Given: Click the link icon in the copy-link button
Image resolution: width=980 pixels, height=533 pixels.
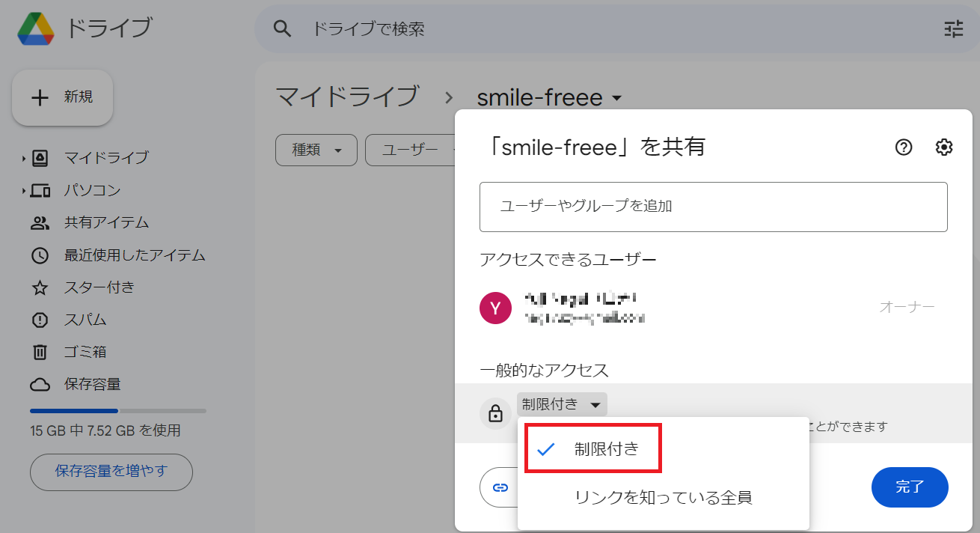Looking at the screenshot, I should 500,487.
